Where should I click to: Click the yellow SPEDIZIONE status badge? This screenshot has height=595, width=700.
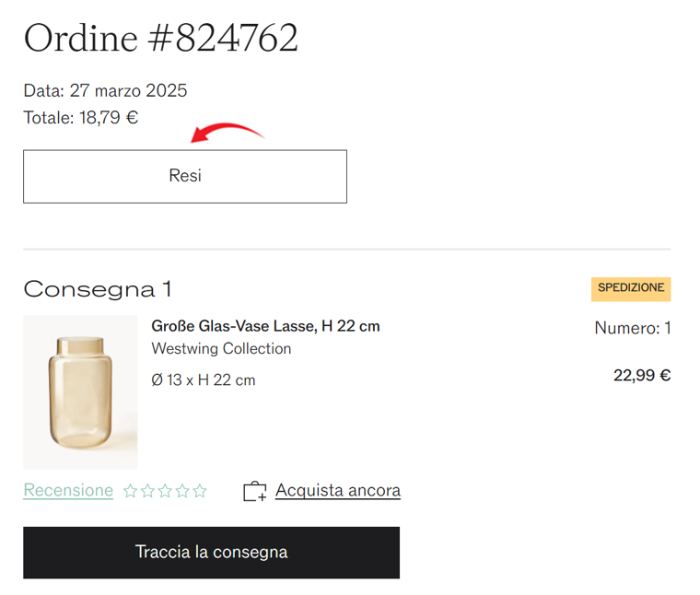[631, 288]
